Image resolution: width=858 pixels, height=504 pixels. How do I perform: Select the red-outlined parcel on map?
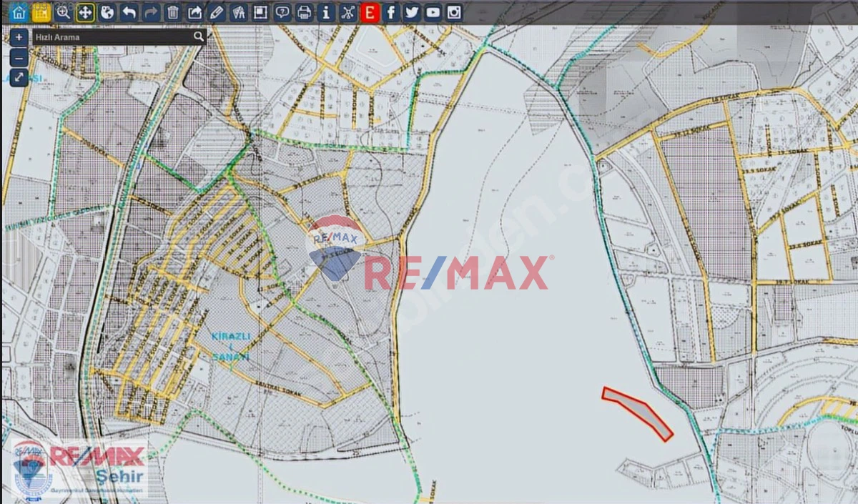click(637, 413)
